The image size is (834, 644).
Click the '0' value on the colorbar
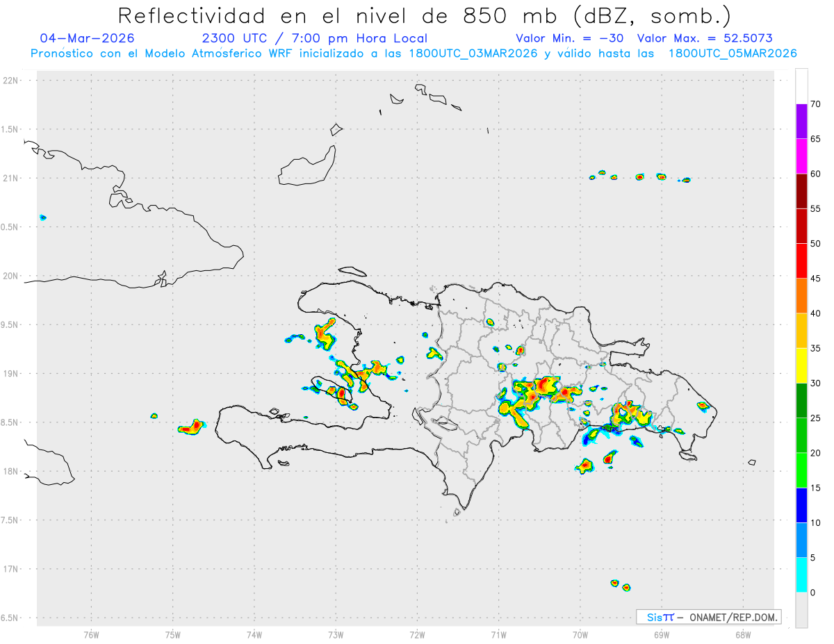[x=812, y=593]
